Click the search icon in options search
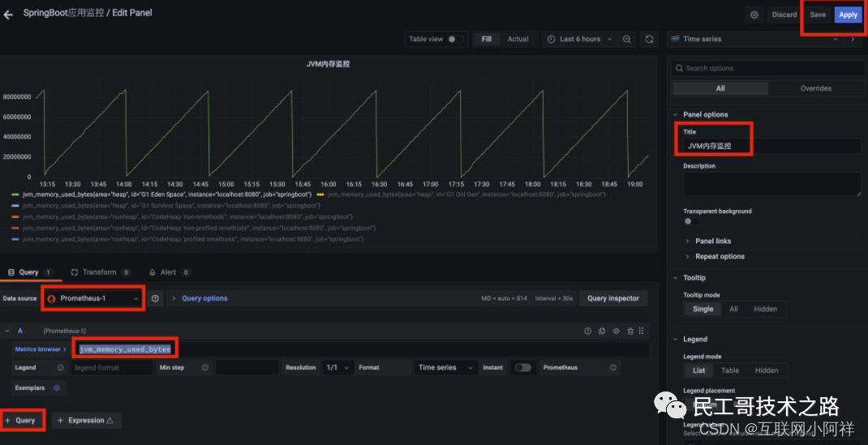This screenshot has width=868, height=445. [679, 68]
